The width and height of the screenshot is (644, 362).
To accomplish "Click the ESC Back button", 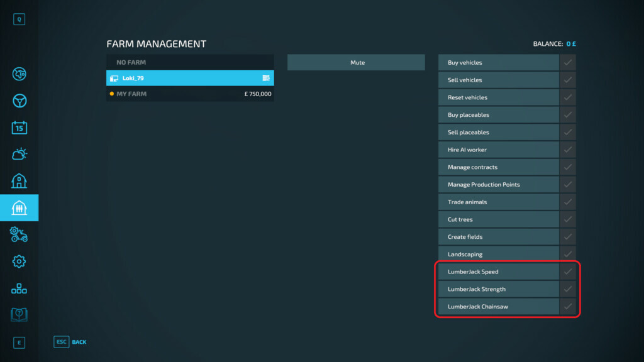I will pos(70,342).
